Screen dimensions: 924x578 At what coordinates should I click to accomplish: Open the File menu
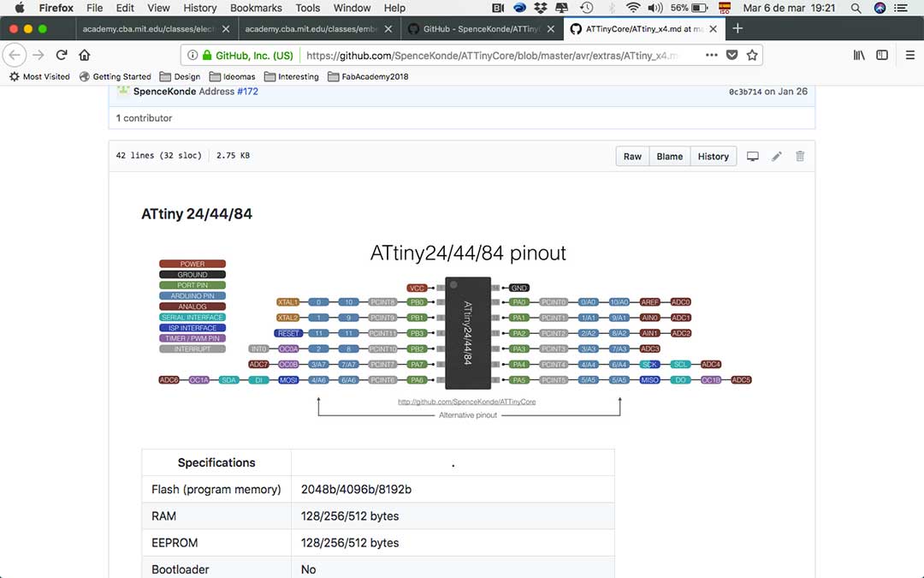point(94,8)
